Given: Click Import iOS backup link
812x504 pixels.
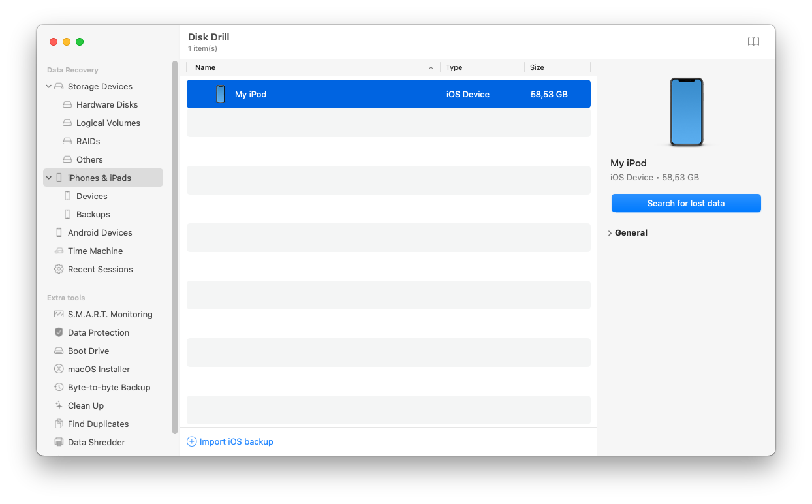Looking at the screenshot, I should coord(236,441).
